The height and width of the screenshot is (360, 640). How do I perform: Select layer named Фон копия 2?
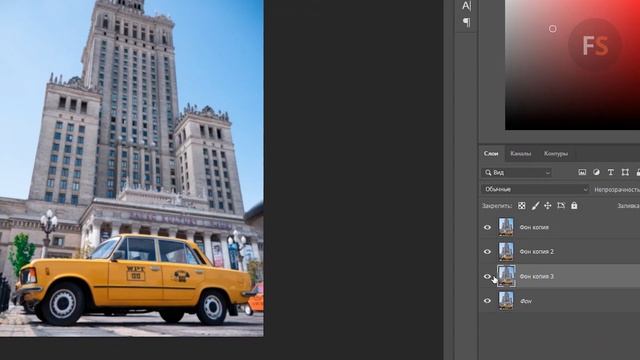point(536,252)
